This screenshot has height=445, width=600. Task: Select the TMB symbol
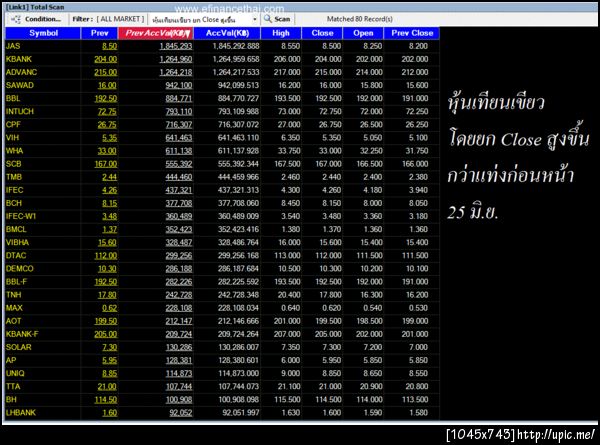(14, 177)
